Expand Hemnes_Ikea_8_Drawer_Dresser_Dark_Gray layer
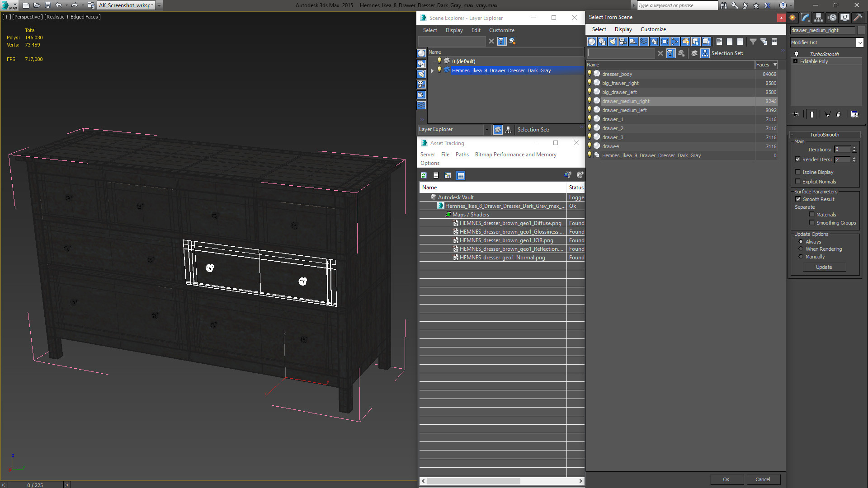The height and width of the screenshot is (488, 868). [432, 70]
